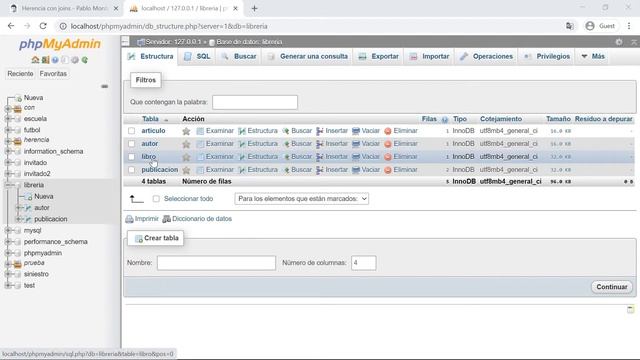The width and height of the screenshot is (640, 360).
Task: Click Insertar for libro table
Action: point(332,156)
